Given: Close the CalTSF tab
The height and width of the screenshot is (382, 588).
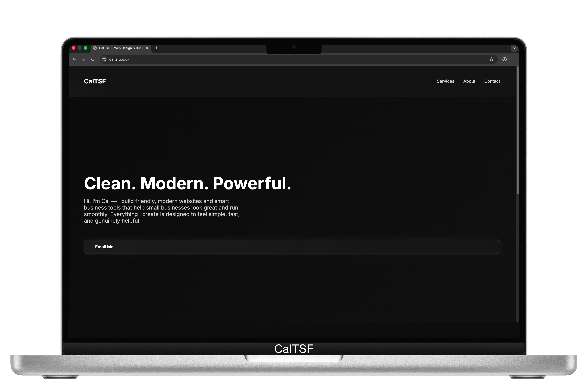Looking at the screenshot, I should (x=147, y=48).
